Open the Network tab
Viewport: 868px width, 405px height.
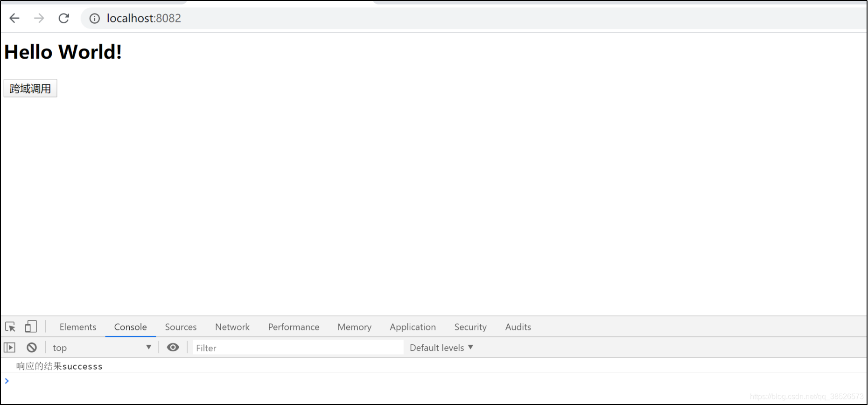pyautogui.click(x=232, y=327)
